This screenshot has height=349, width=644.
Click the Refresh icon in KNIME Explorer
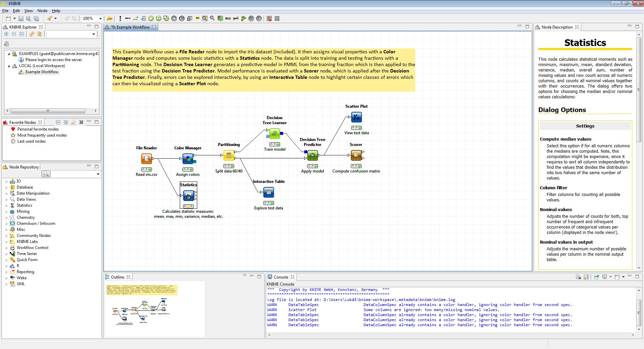pyautogui.click(x=32, y=34)
